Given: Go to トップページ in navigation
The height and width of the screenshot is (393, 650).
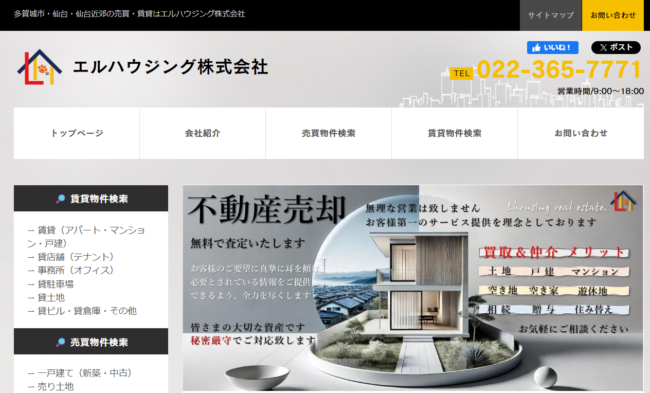Looking at the screenshot, I should (x=77, y=133).
